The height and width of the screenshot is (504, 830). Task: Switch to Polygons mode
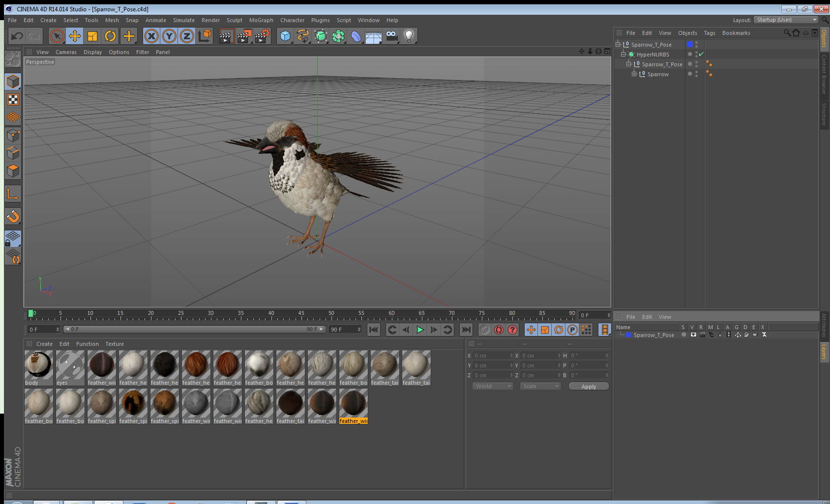[13, 170]
